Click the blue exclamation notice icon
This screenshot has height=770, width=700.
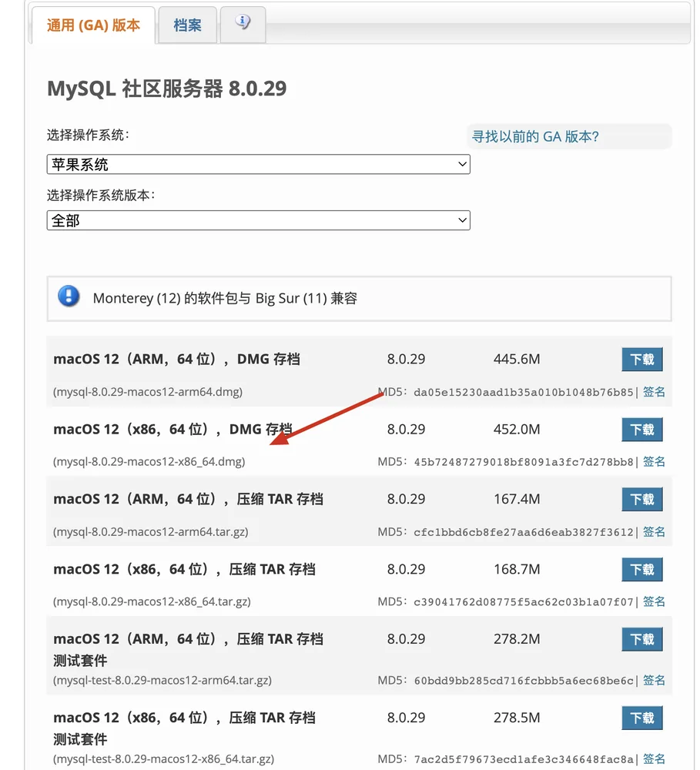pos(69,296)
